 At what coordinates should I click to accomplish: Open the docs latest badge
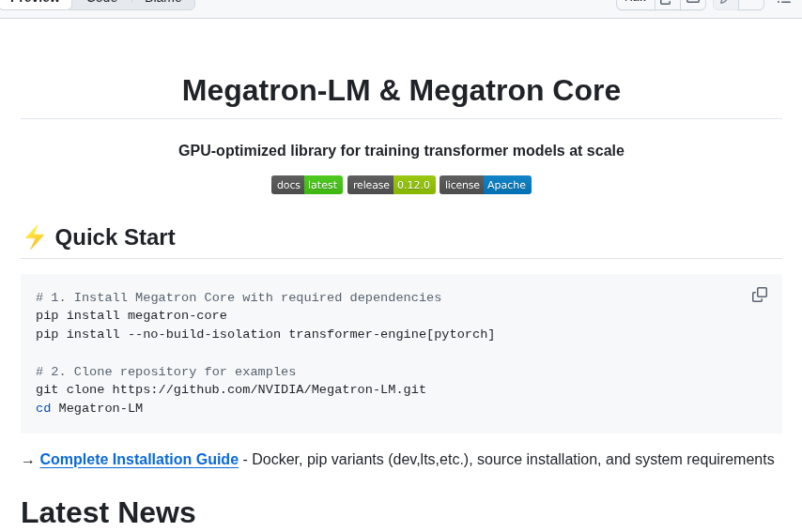[307, 185]
